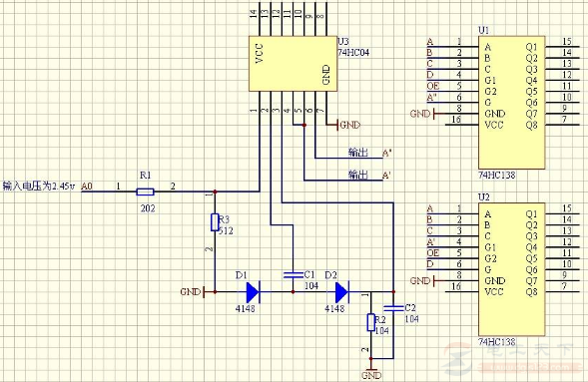Click the upper 输出 A'' output label

(x=369, y=153)
